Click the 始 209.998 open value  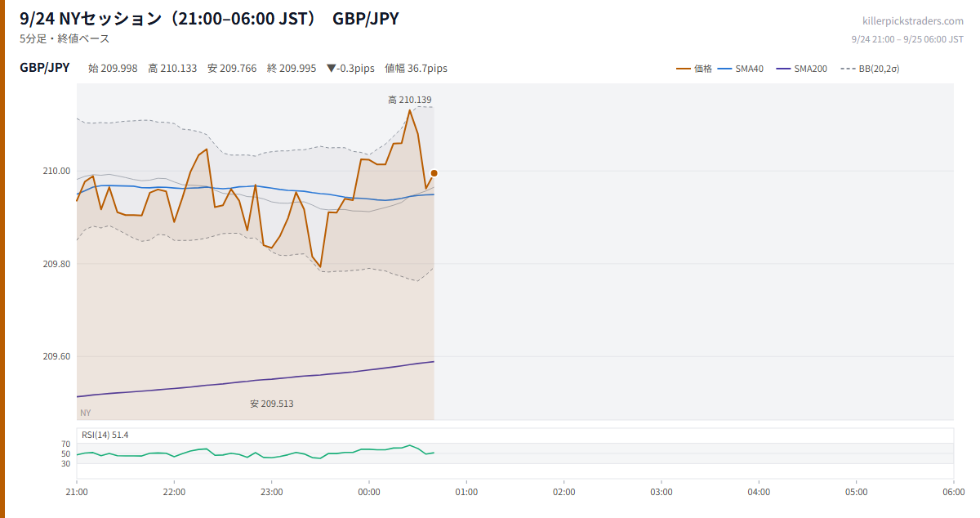click(113, 69)
